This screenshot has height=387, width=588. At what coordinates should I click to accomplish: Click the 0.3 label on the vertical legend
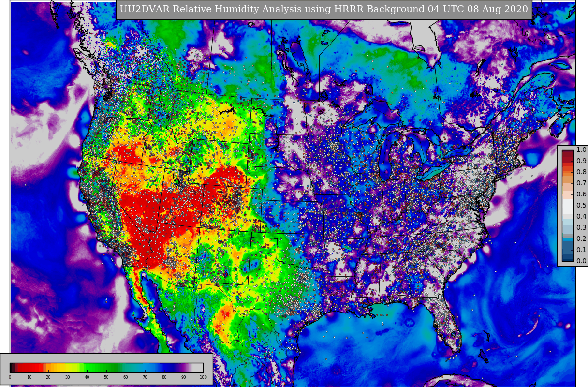pyautogui.click(x=581, y=228)
